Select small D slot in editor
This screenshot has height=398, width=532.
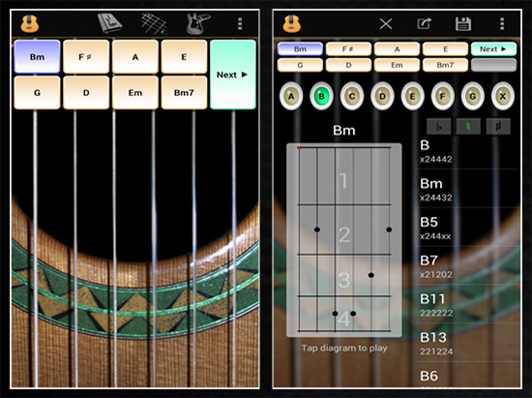coord(348,65)
